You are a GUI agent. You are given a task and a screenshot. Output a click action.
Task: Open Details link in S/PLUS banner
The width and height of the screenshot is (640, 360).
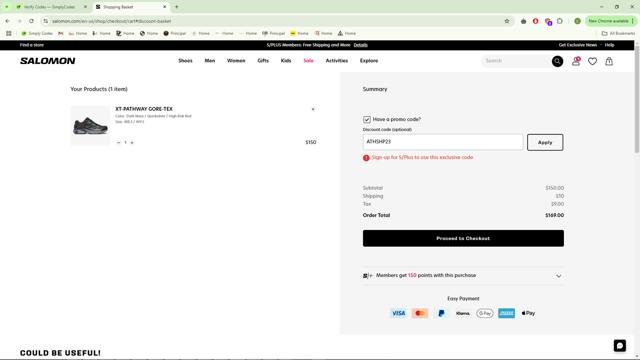click(x=360, y=45)
